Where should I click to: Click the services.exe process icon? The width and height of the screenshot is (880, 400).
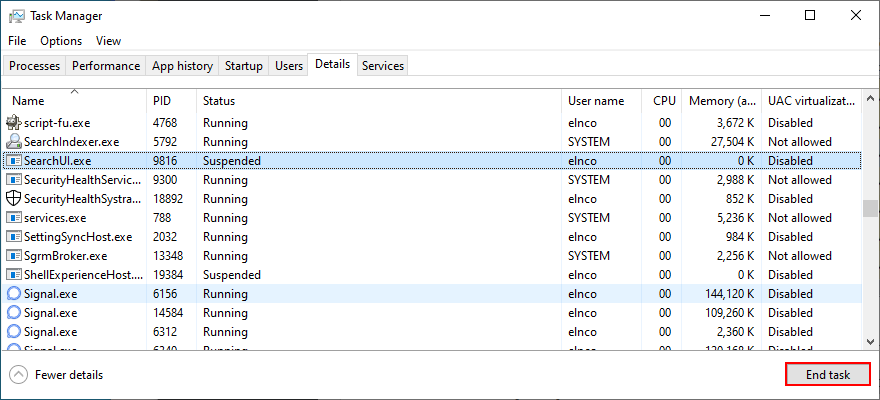14,218
